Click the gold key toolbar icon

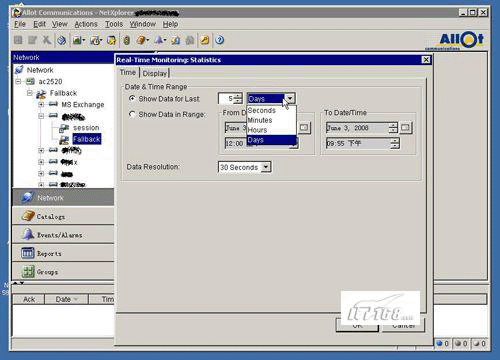tap(205, 40)
